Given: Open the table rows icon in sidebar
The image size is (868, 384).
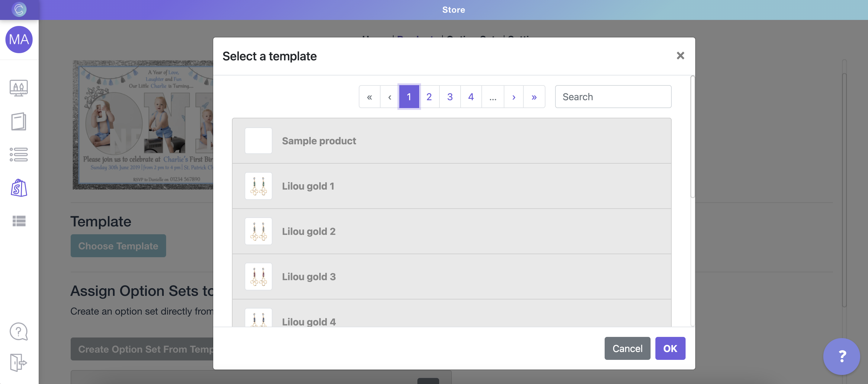Looking at the screenshot, I should pyautogui.click(x=19, y=221).
